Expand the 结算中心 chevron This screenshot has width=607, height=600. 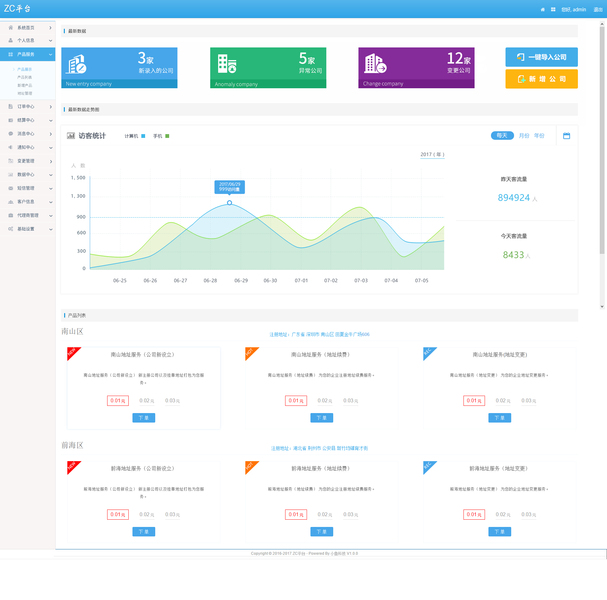click(51, 120)
